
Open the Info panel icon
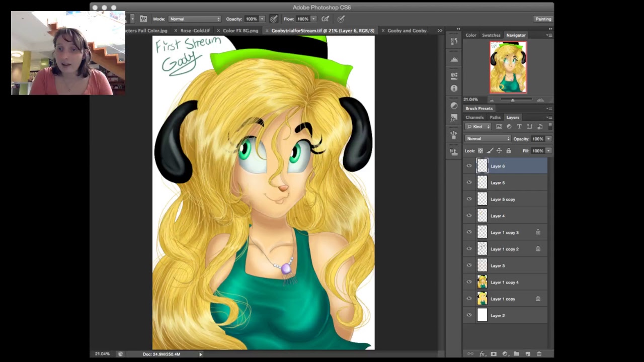pos(454,88)
